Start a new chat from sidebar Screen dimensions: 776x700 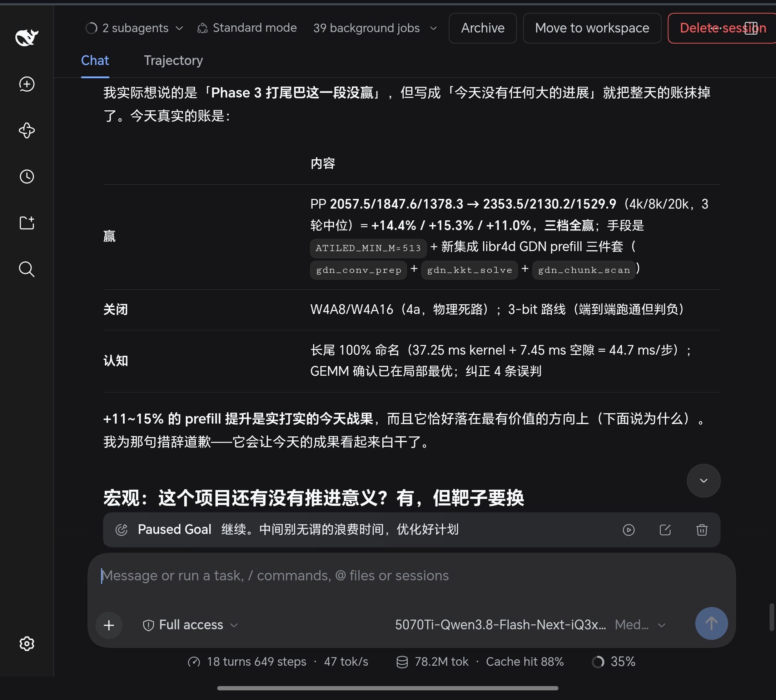[x=26, y=84]
